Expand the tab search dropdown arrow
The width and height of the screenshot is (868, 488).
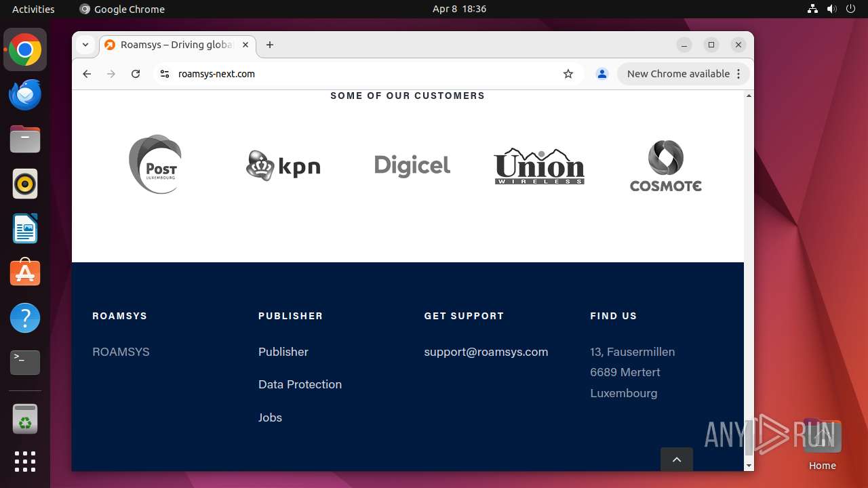coord(85,45)
